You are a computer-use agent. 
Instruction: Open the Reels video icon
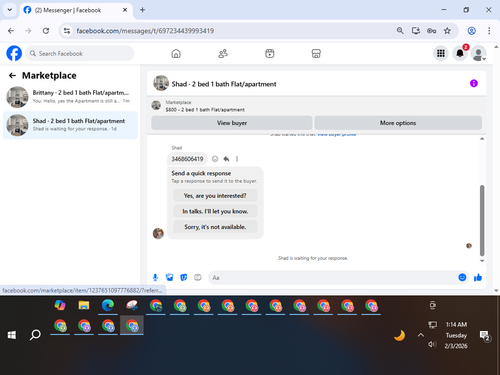(x=270, y=53)
